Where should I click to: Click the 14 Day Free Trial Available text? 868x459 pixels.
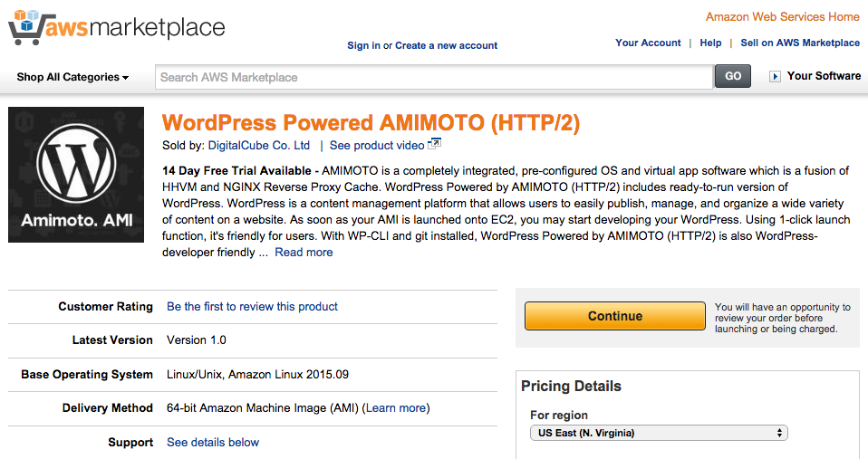click(x=236, y=171)
